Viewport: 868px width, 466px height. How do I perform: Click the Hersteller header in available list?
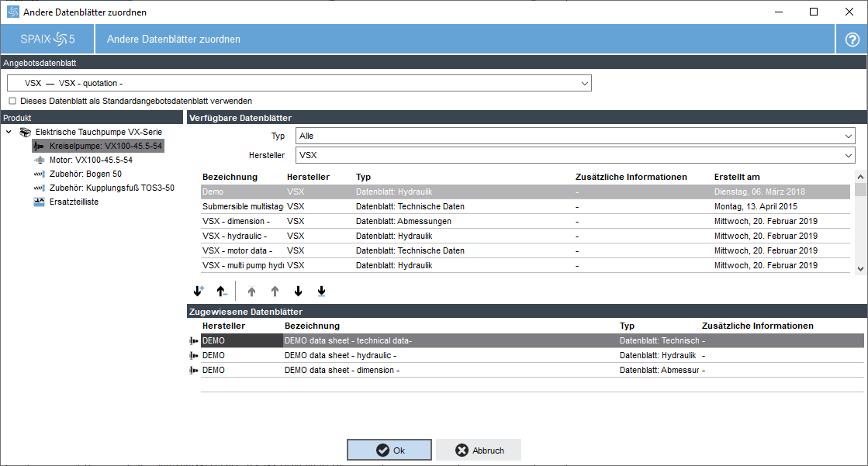[309, 177]
